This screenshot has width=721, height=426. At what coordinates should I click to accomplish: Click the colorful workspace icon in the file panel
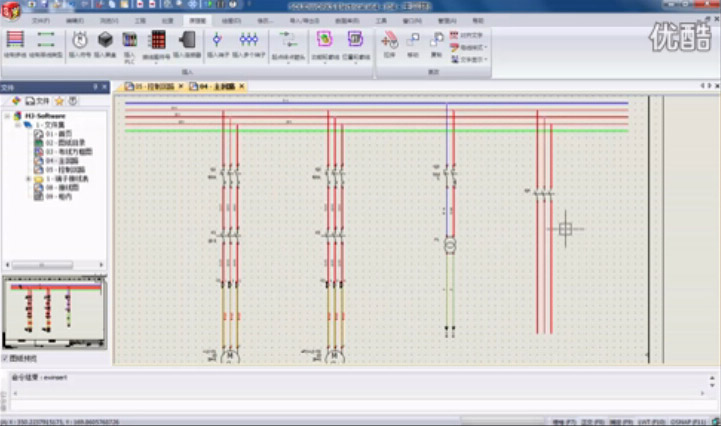tap(16, 100)
